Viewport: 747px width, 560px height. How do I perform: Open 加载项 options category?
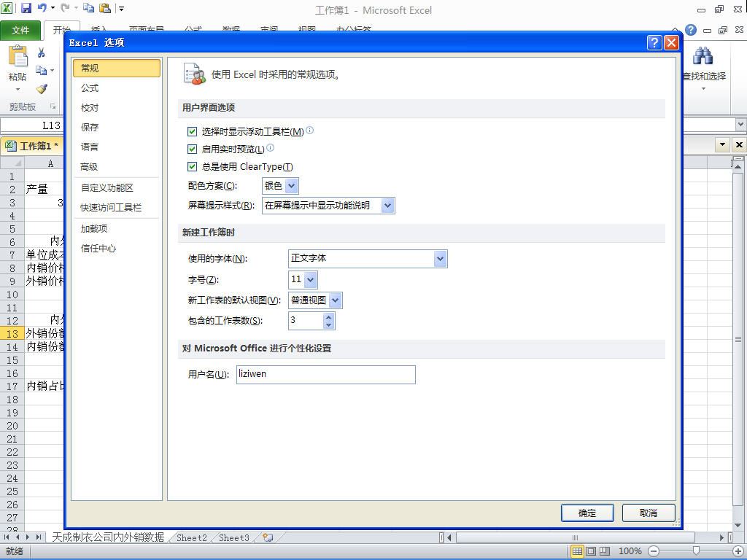point(117,228)
